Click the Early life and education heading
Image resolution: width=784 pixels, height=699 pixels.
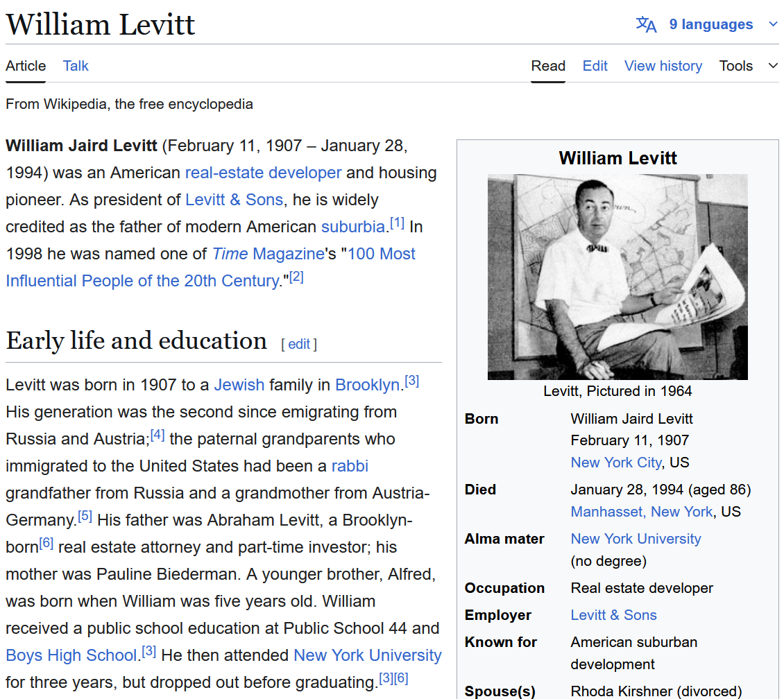[136, 340]
